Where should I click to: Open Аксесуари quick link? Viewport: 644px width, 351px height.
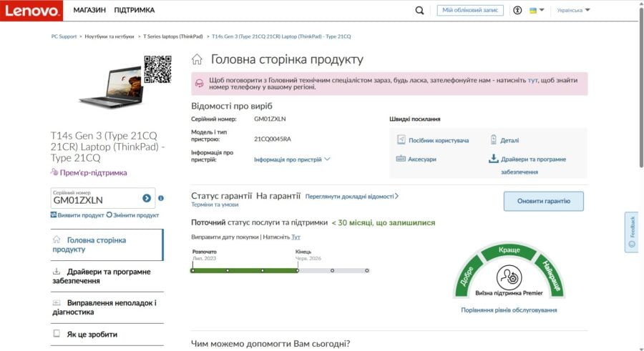point(421,159)
